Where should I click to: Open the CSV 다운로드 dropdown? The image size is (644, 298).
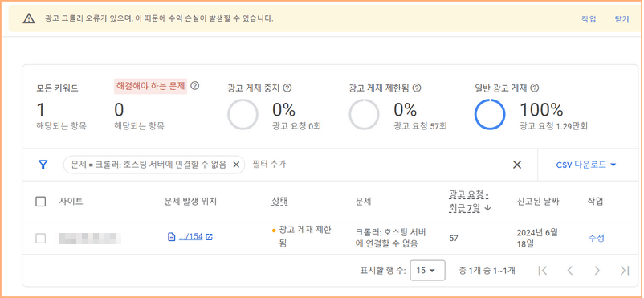(586, 165)
